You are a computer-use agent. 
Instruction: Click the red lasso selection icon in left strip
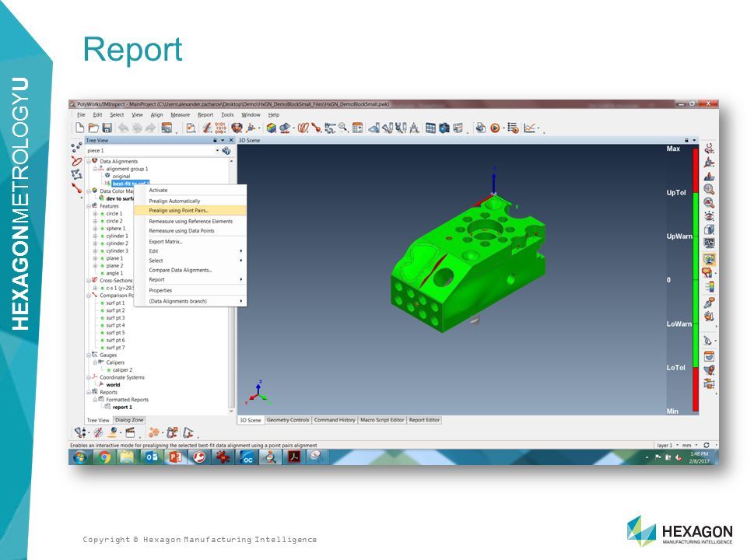[76, 161]
